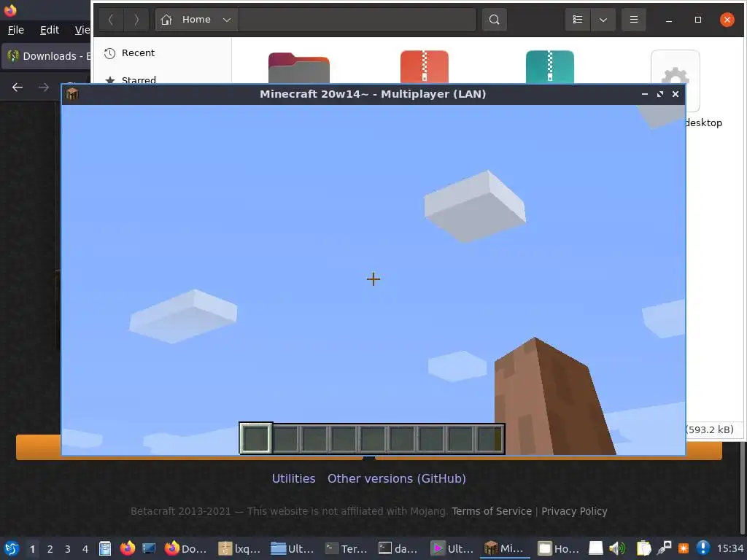Switch to Ult... launcher taskbar entry

(x=453, y=548)
